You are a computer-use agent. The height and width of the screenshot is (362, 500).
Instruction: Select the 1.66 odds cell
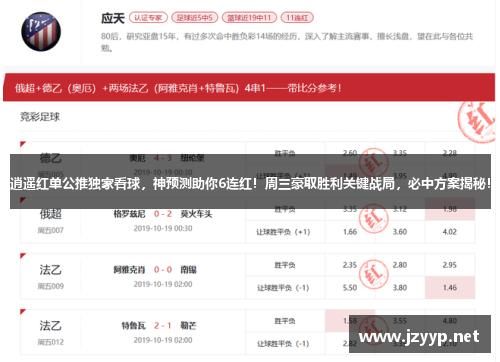click(x=350, y=232)
